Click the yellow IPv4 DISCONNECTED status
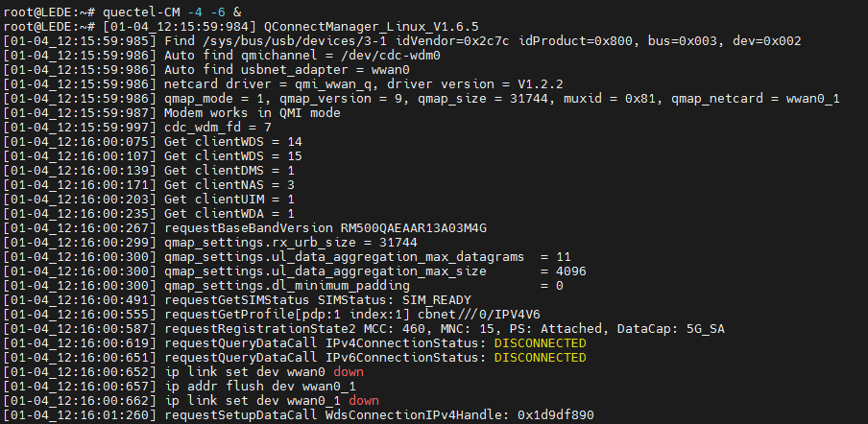The height and width of the screenshot is (424, 868). point(541,342)
